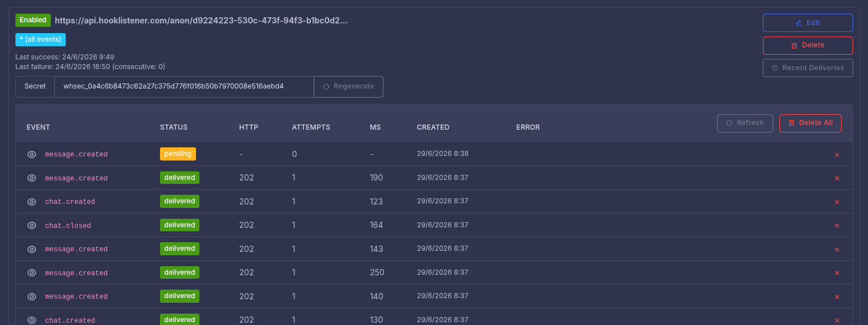
Task: Click the delivered badge in 250 ms row
Action: [x=179, y=272]
